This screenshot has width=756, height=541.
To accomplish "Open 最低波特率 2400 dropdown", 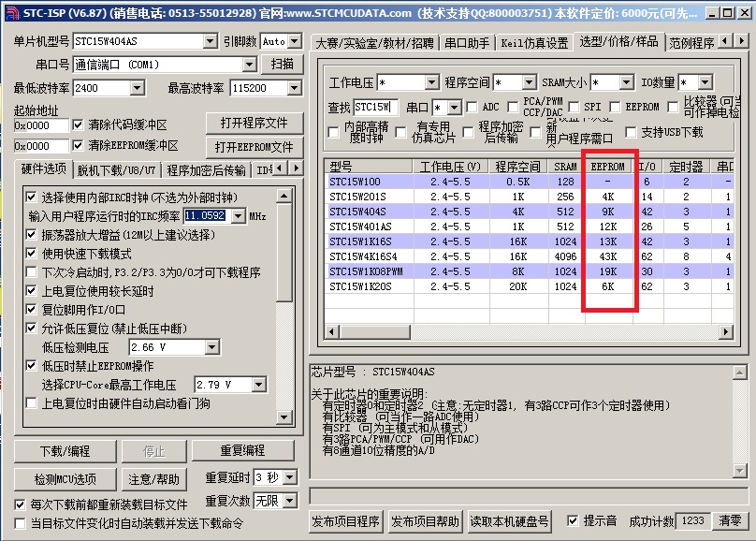I will coord(137,88).
